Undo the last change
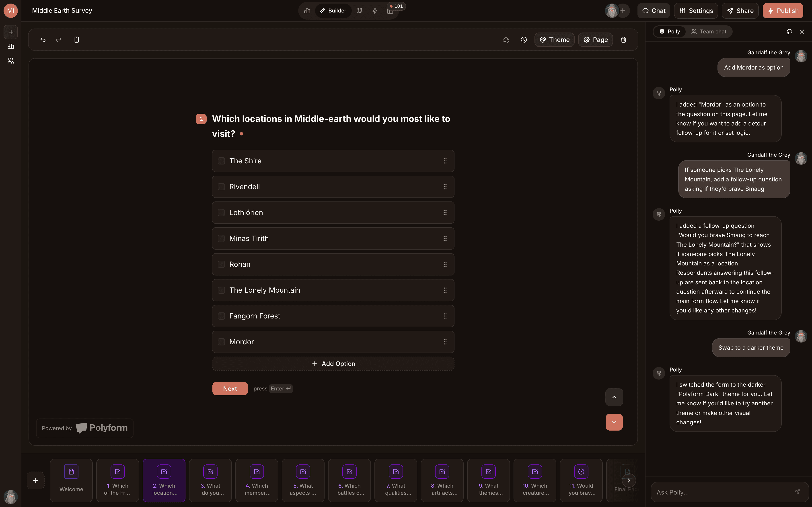 43,40
